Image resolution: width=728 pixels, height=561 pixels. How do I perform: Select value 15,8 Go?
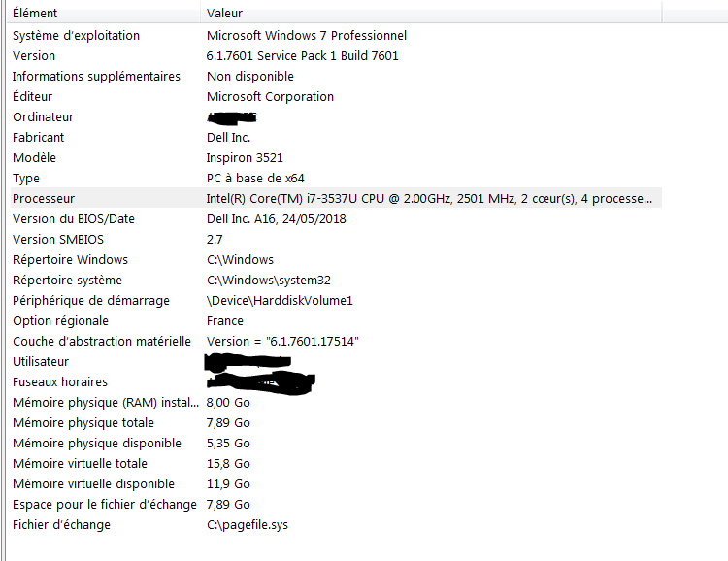pyautogui.click(x=228, y=464)
